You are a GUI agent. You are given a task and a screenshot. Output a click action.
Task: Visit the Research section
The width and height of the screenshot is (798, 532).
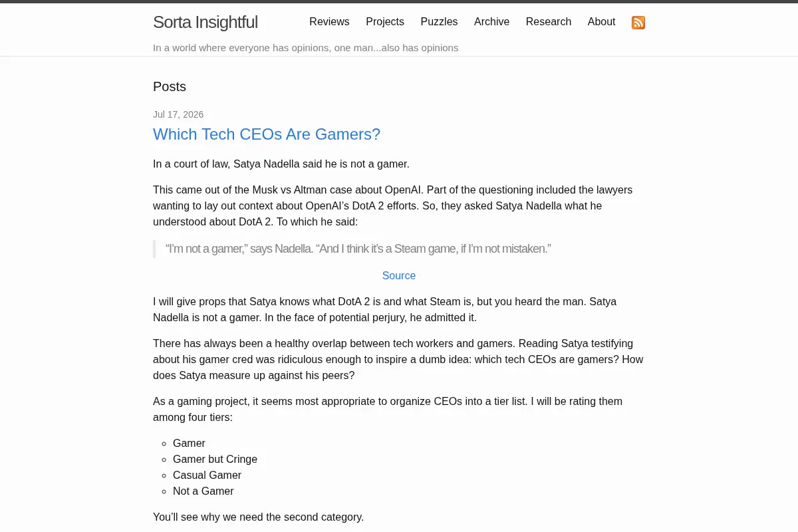point(549,22)
